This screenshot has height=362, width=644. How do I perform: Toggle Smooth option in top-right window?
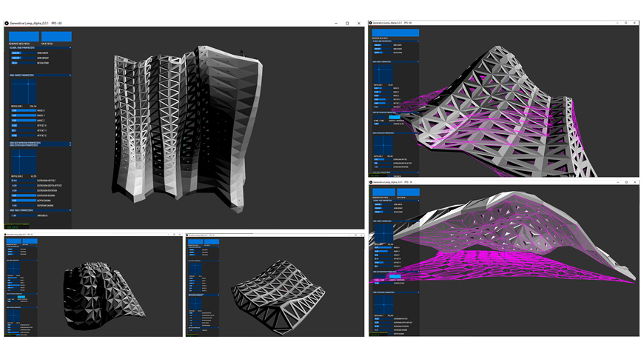(x=395, y=118)
